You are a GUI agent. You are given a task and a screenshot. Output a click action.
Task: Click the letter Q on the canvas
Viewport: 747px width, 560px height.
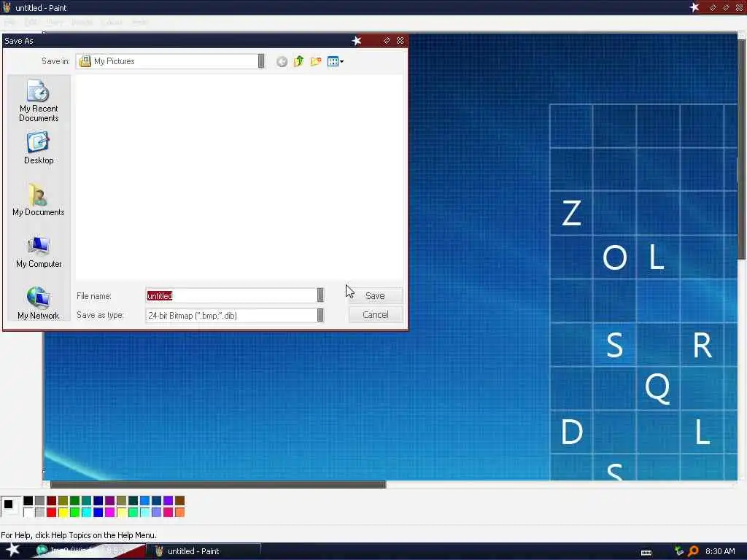(658, 389)
